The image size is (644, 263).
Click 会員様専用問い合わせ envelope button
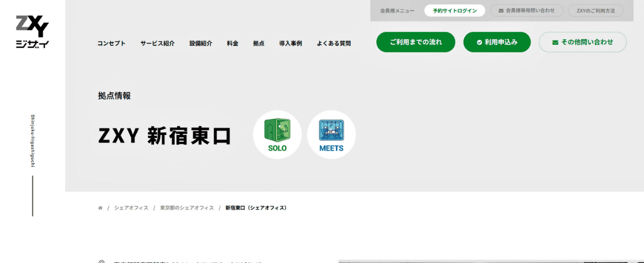(x=526, y=11)
